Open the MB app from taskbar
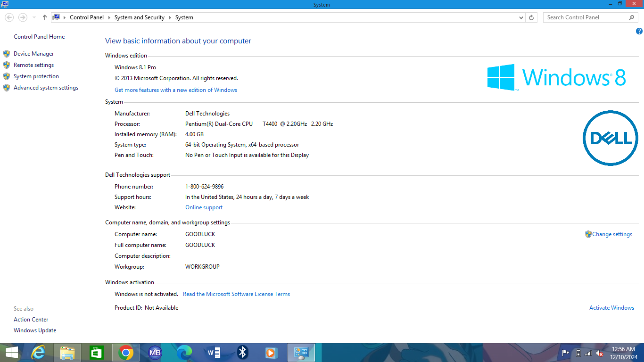The width and height of the screenshot is (644, 362). click(155, 353)
